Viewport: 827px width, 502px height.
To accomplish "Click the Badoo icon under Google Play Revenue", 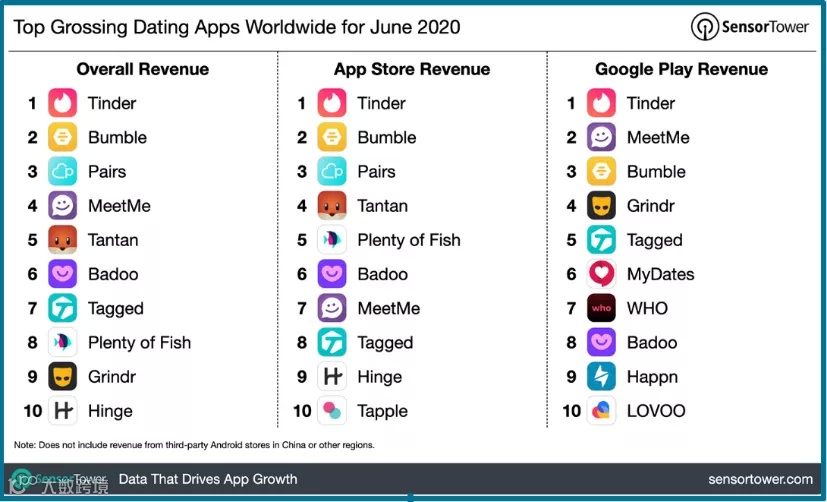I will pos(601,342).
